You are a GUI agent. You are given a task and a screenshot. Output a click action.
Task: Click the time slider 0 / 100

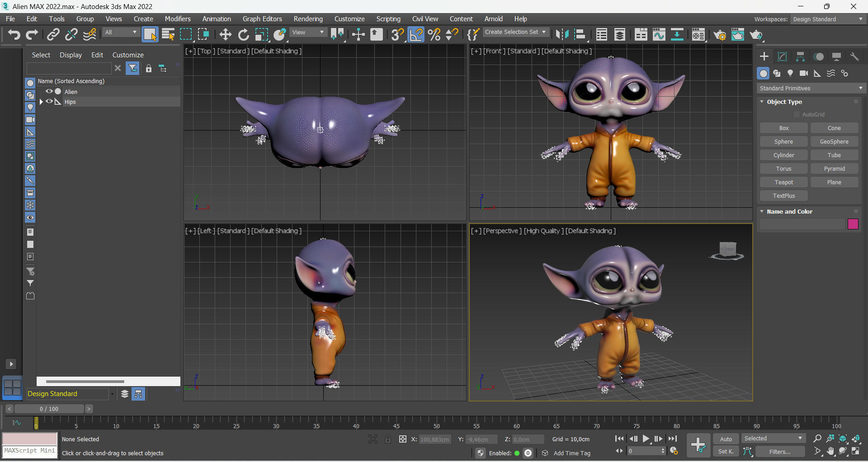(x=49, y=409)
